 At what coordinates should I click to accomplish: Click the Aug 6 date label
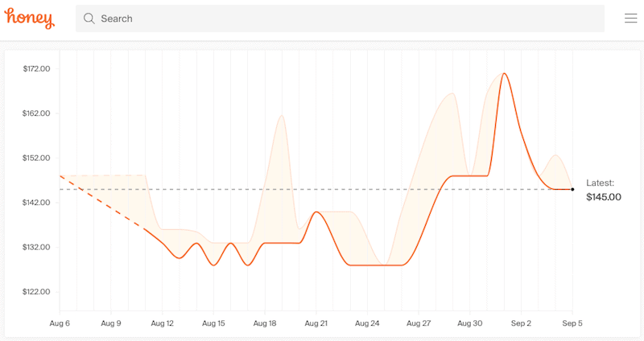tap(60, 323)
